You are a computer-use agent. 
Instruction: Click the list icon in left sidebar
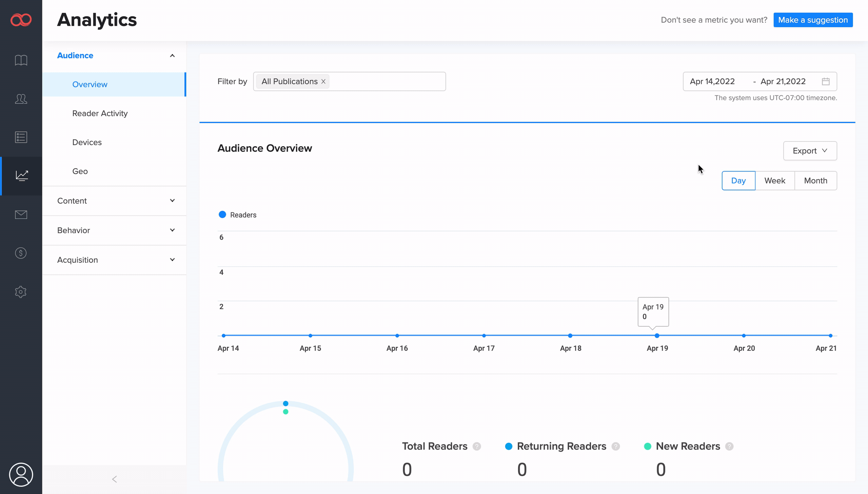(21, 137)
